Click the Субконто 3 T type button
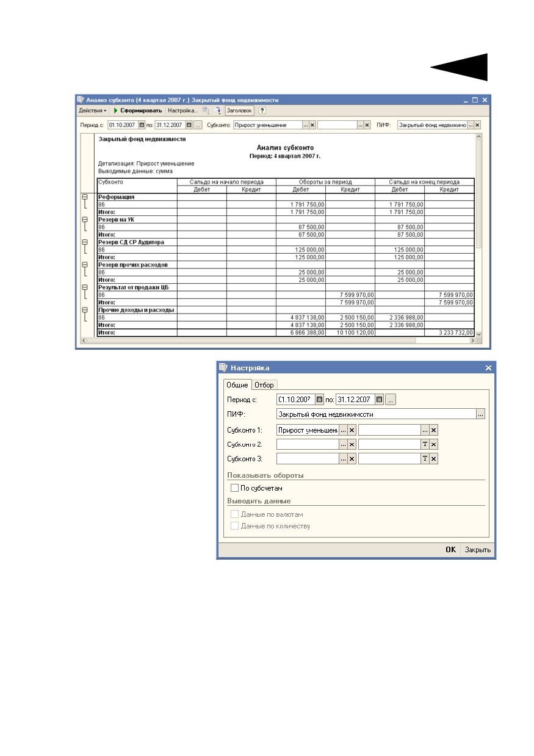The width and height of the screenshot is (534, 756). [x=425, y=459]
